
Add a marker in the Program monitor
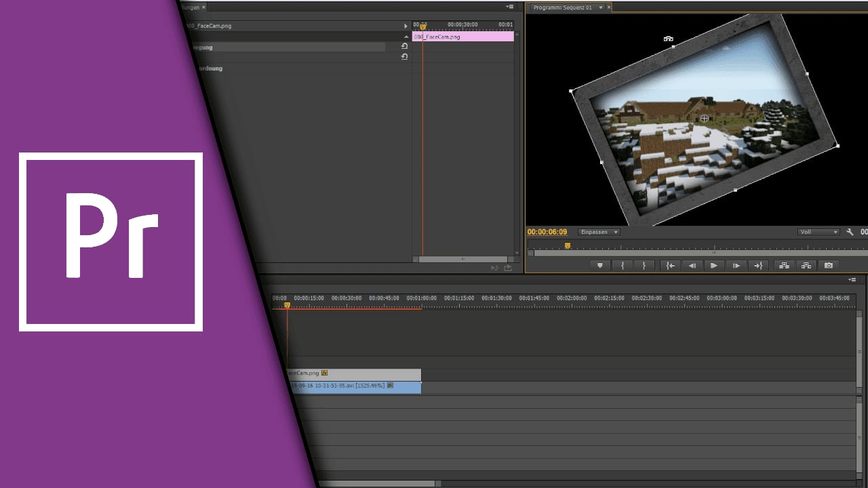(599, 266)
